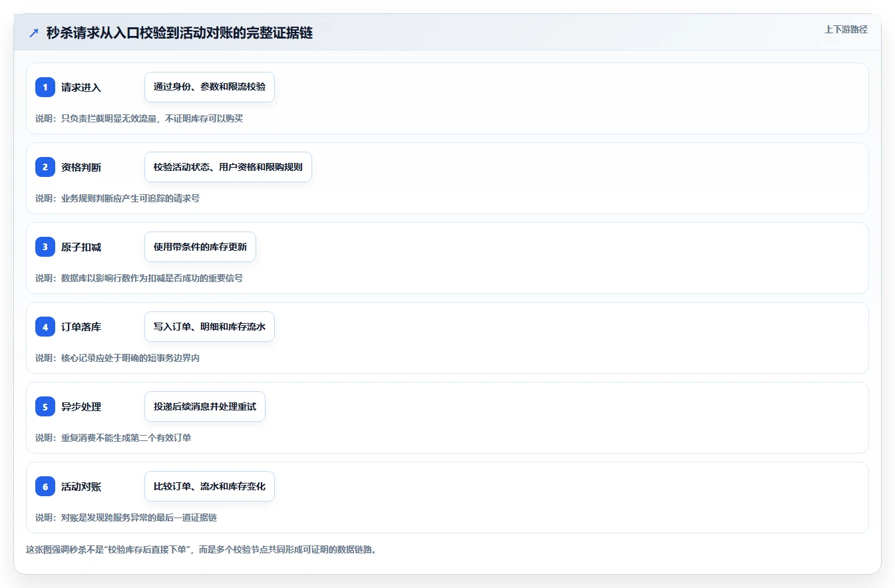Click the 异步处理 step label
Screen dimensions: 895x588
click(x=81, y=406)
